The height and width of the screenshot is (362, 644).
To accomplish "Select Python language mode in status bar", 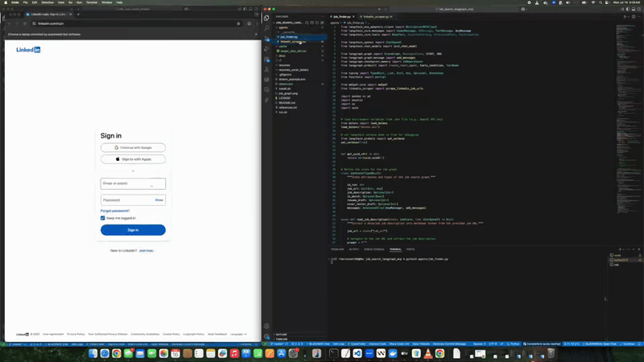I will pos(514,344).
